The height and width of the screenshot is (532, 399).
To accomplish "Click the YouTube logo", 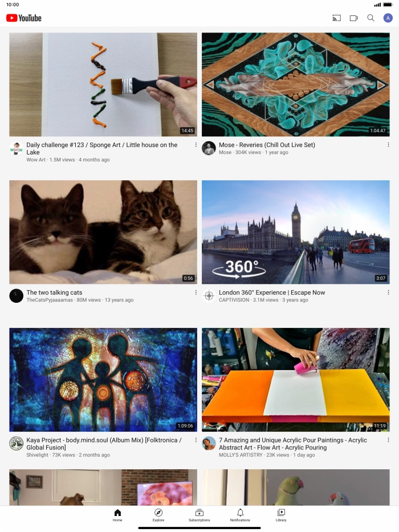I will (x=24, y=18).
